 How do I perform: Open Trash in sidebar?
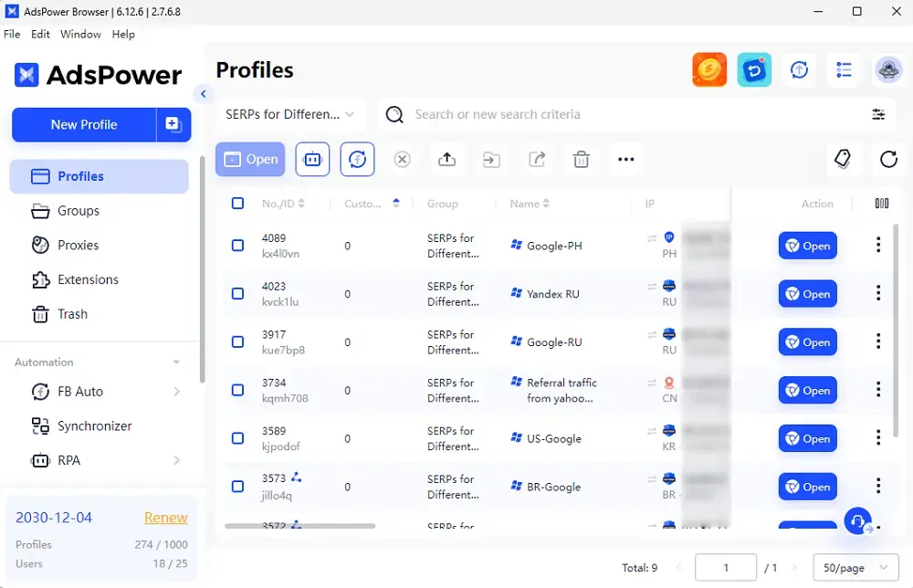tap(99, 314)
